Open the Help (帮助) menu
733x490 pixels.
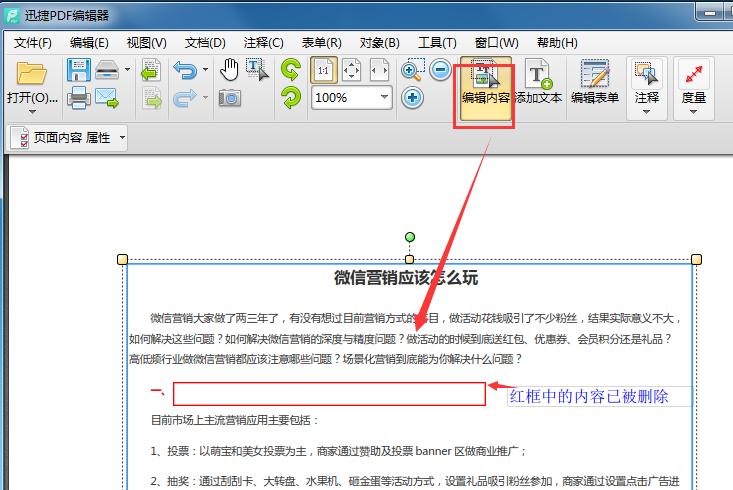click(x=557, y=43)
